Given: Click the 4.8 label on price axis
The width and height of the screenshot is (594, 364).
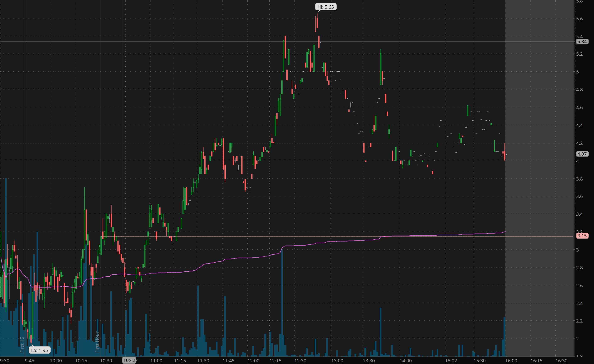Looking at the screenshot, I should (579, 90).
